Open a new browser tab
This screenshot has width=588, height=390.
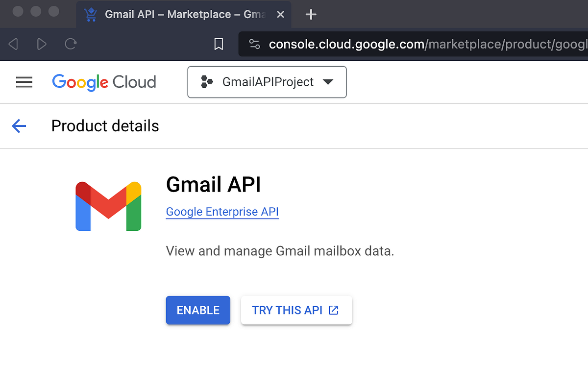[x=311, y=14]
